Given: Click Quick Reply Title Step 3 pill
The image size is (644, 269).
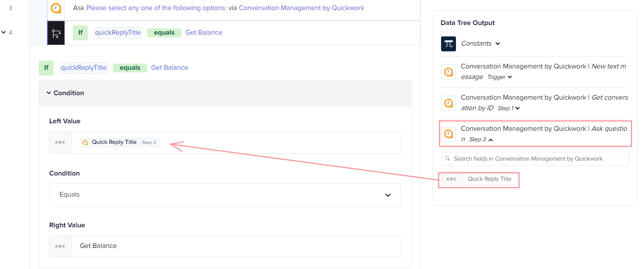Looking at the screenshot, I should tap(121, 143).
